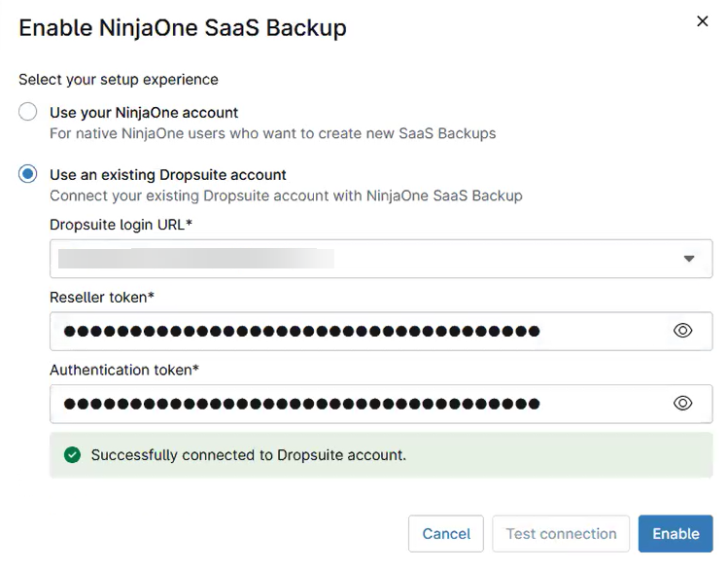
Task: Click the 'Use your NinjaOne account' label text
Action: pos(144,113)
